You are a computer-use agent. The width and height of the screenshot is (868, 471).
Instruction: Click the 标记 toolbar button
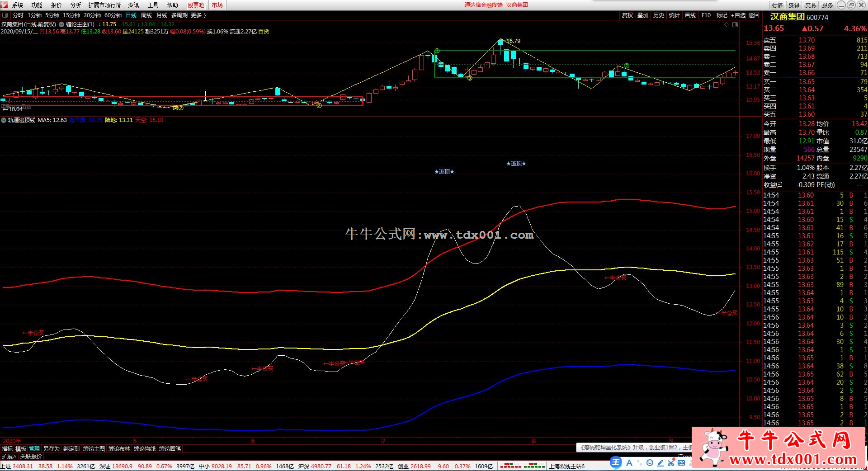click(x=722, y=15)
